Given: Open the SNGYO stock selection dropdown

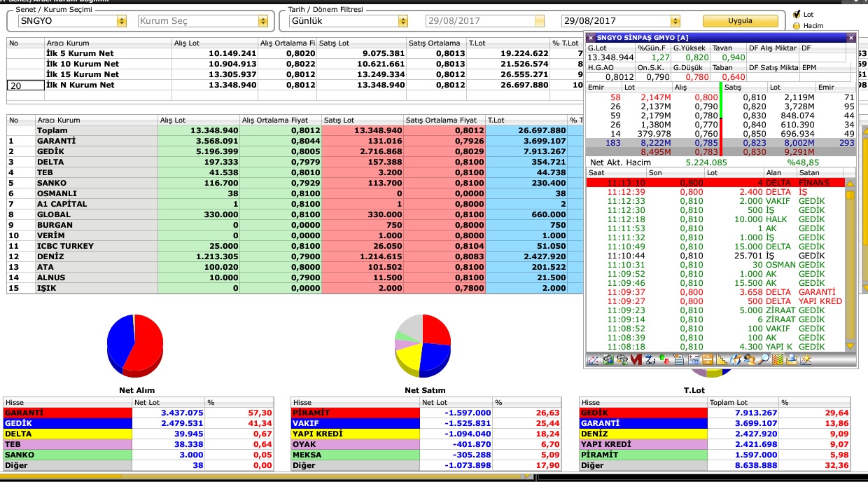Looking at the screenshot, I should [x=122, y=21].
